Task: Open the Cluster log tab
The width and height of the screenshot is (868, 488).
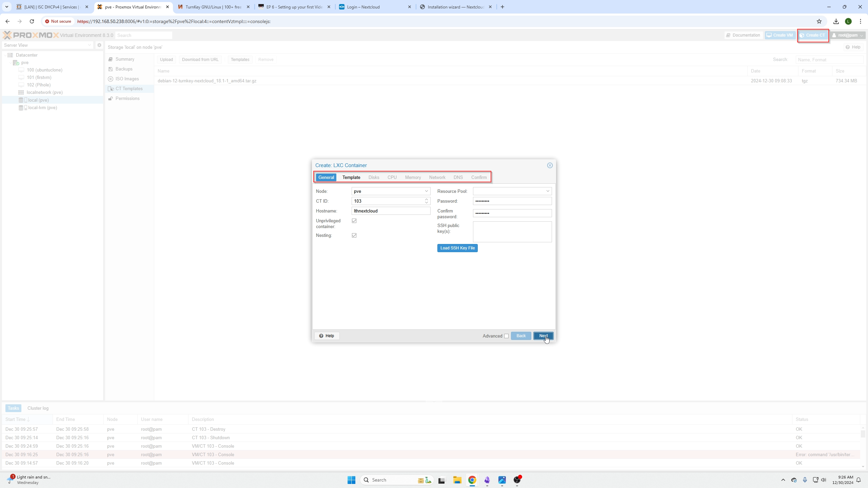Action: click(38, 408)
